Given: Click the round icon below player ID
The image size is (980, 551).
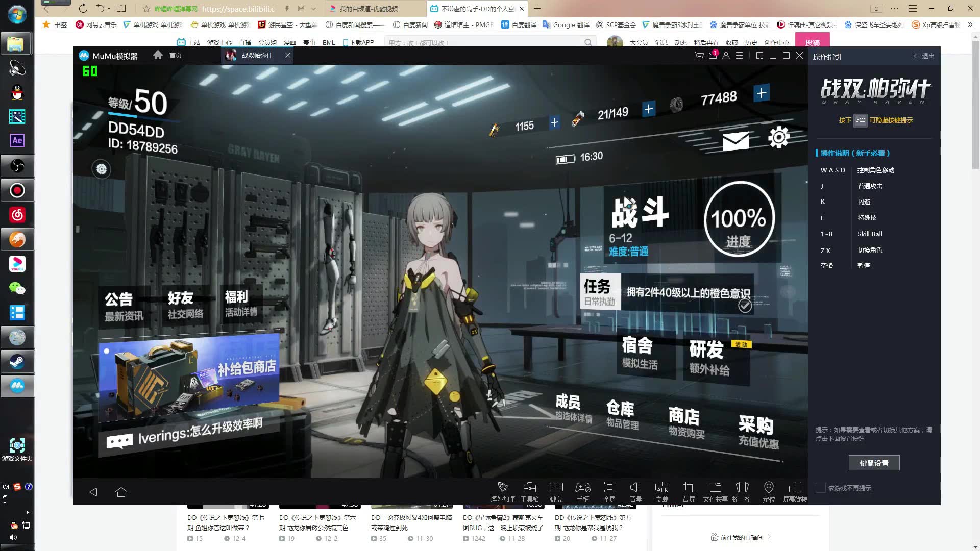Looking at the screenshot, I should pos(102,169).
